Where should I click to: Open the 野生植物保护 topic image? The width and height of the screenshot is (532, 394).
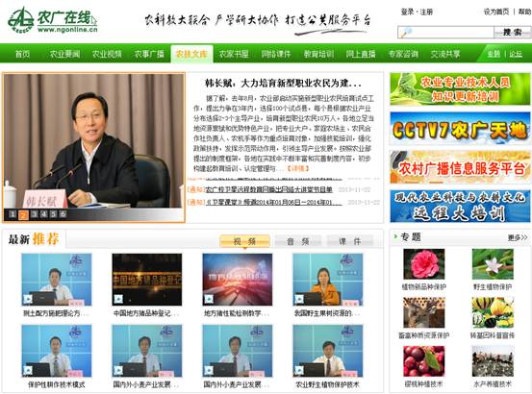click(493, 264)
